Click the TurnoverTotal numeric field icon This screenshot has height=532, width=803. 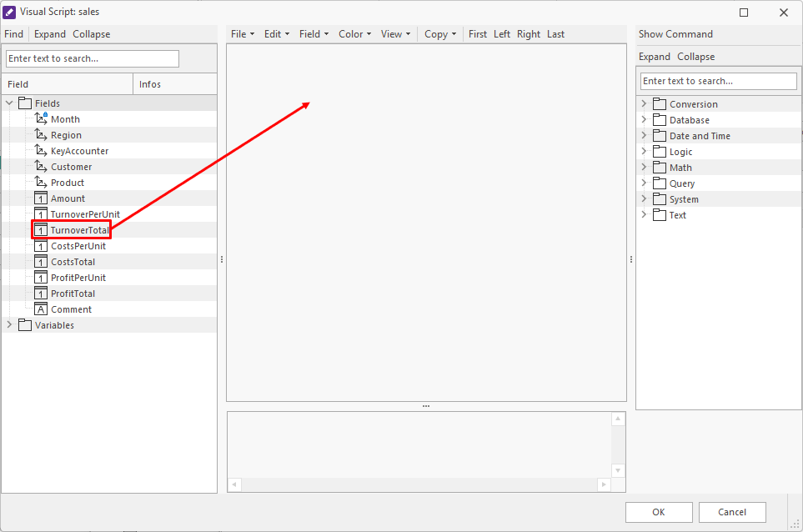pos(41,230)
